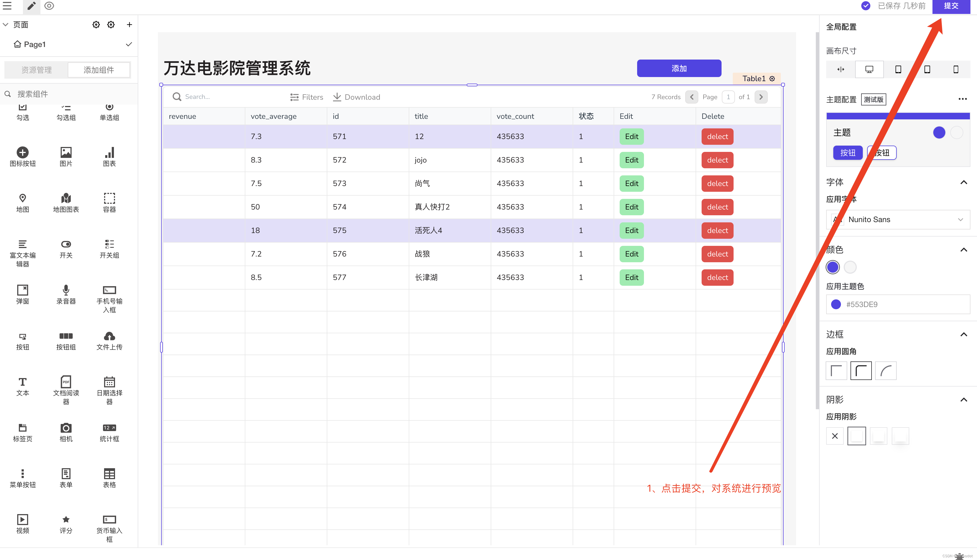Open the theme three-dots menu
Screen dimensions: 977x560
pyautogui.click(x=963, y=99)
